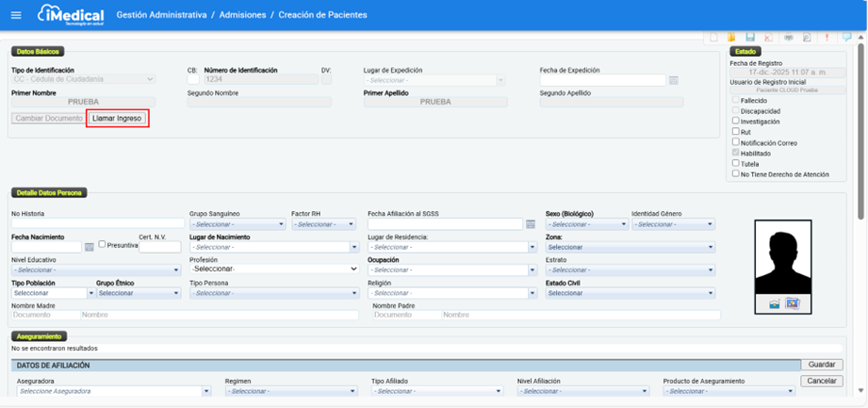Enable the Investigación checkbox

coord(736,121)
